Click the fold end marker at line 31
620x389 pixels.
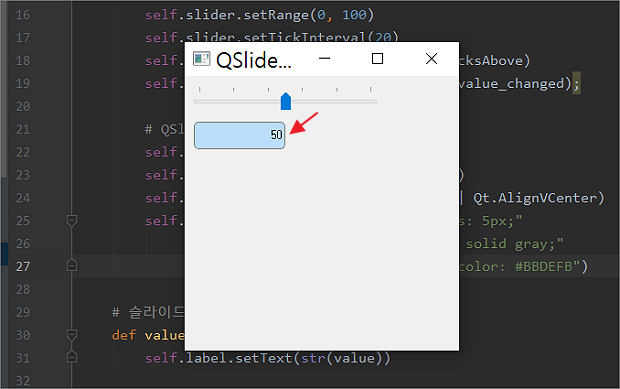[72, 357]
